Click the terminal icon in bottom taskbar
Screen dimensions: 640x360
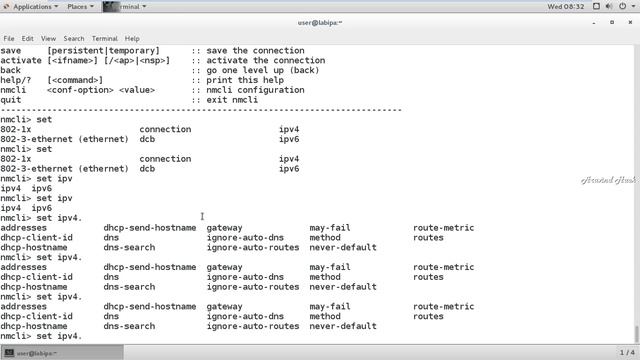pyautogui.click(x=9, y=353)
